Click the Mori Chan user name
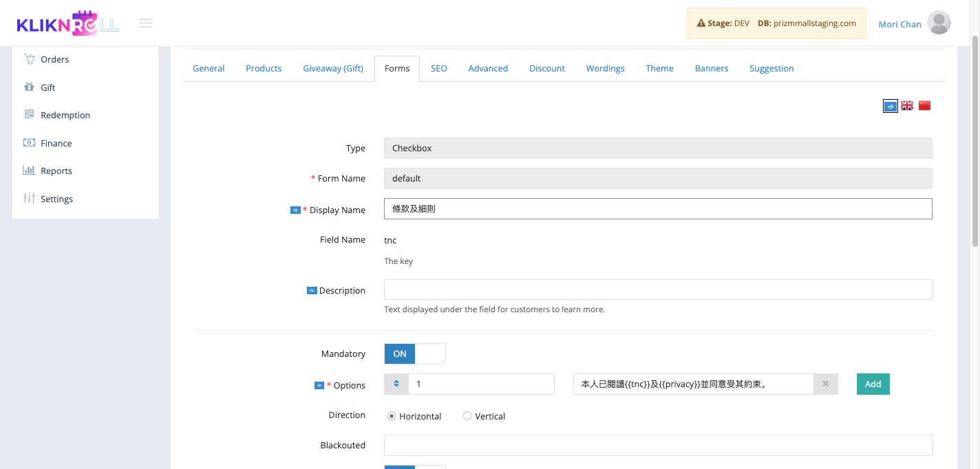The height and width of the screenshot is (469, 980). (899, 24)
